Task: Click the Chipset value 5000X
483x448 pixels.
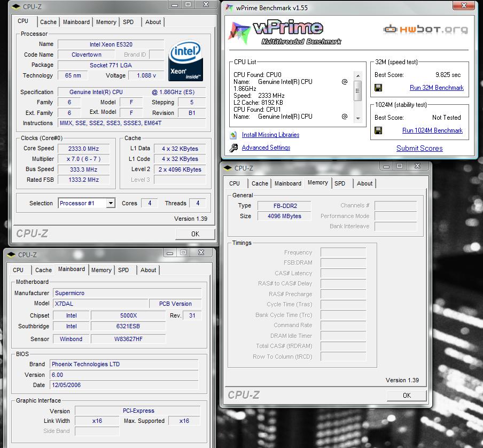Action: pyautogui.click(x=128, y=315)
